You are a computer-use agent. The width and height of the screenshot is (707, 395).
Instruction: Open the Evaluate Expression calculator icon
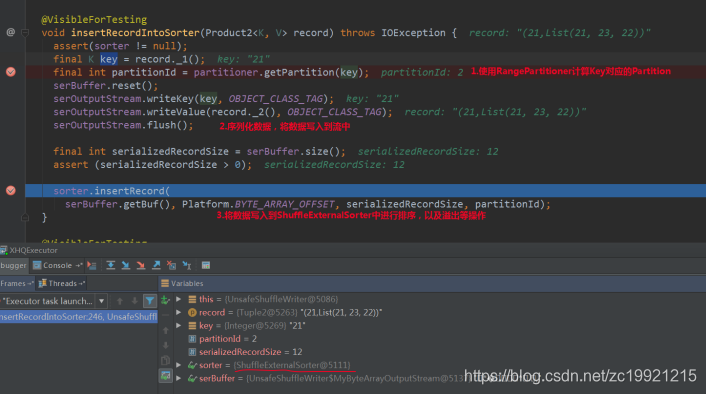pos(206,266)
